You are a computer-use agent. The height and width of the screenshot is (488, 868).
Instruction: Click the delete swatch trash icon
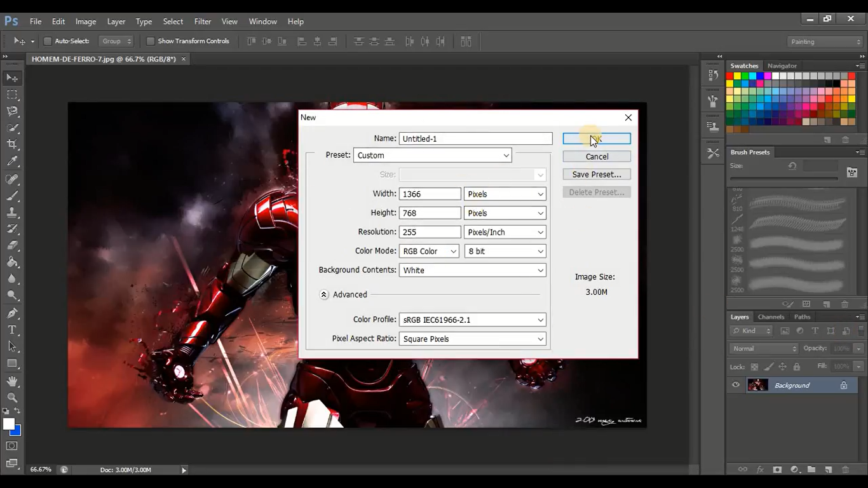click(845, 140)
